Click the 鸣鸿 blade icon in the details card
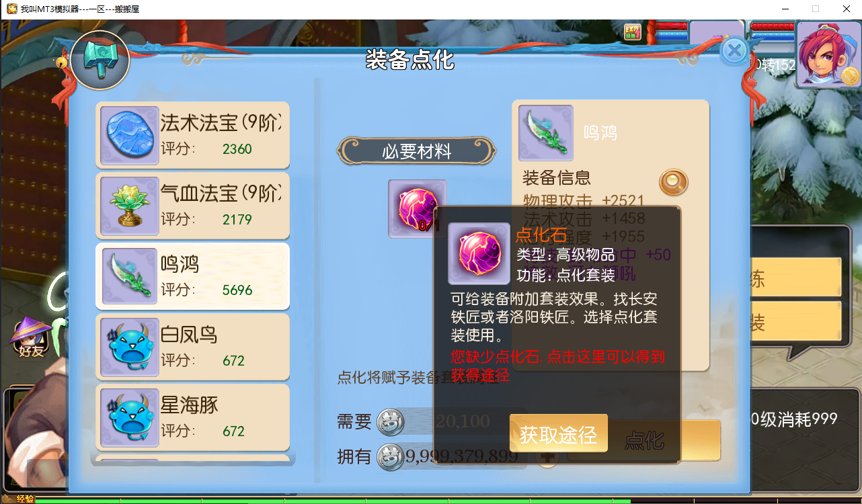The image size is (862, 504). coord(546,132)
